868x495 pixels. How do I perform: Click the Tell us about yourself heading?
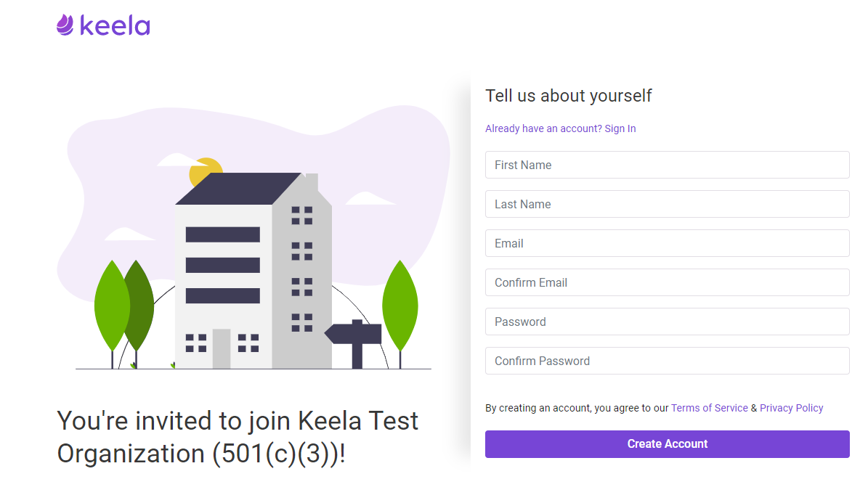point(569,96)
